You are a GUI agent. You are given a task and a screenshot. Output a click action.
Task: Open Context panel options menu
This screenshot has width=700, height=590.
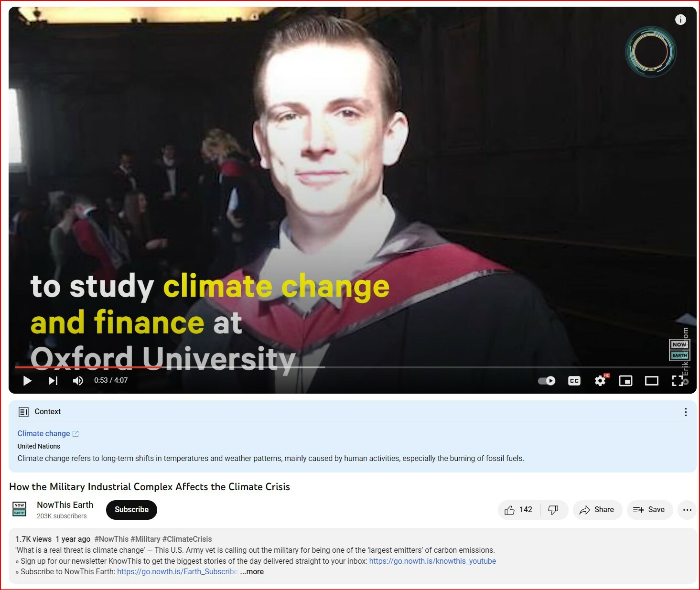click(x=686, y=412)
